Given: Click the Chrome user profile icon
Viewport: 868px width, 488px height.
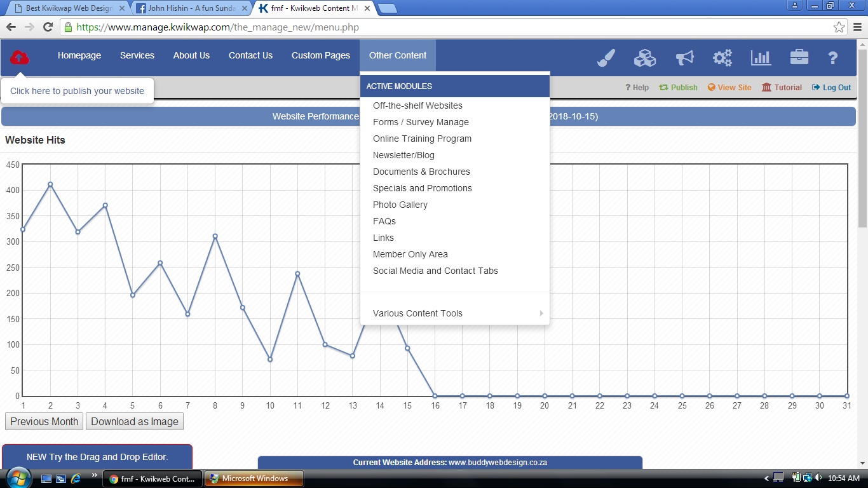Looking at the screenshot, I should [x=795, y=5].
